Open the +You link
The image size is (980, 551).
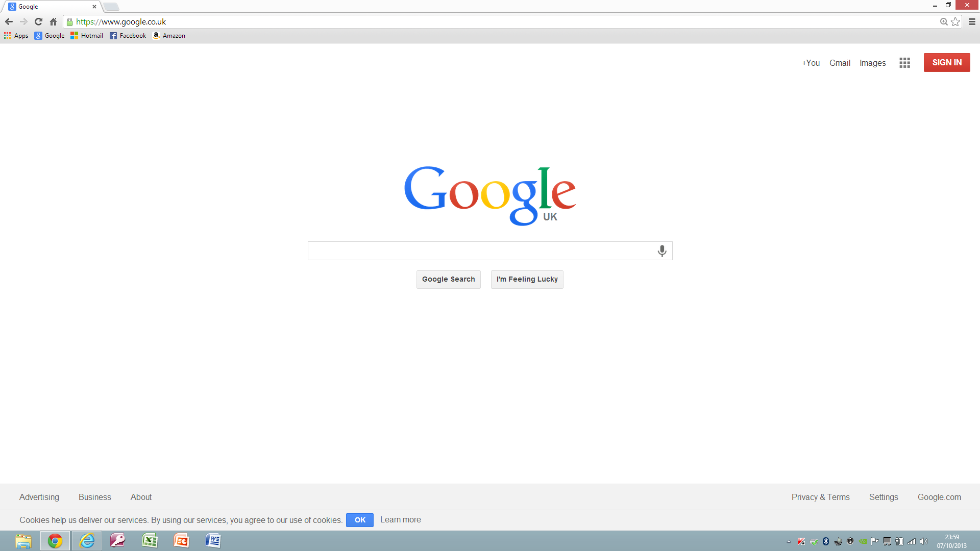(811, 63)
